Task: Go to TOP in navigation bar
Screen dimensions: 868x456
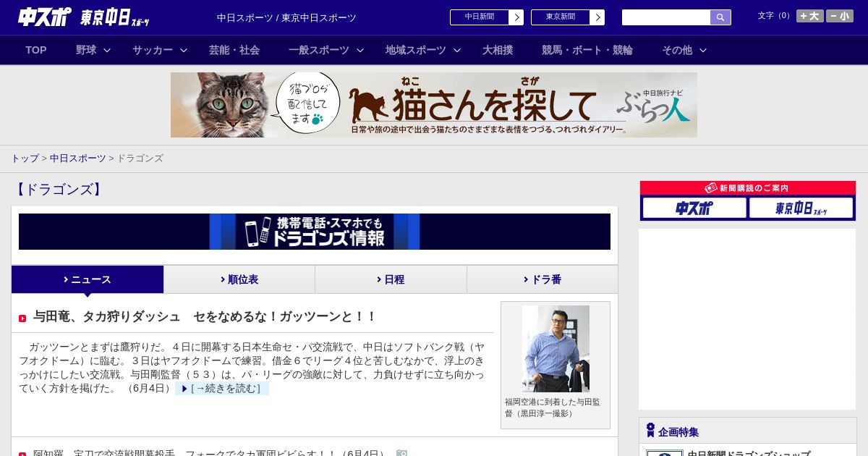Action: tap(36, 50)
